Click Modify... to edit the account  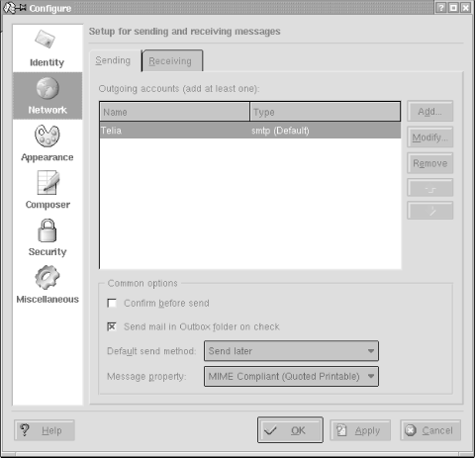coord(429,137)
